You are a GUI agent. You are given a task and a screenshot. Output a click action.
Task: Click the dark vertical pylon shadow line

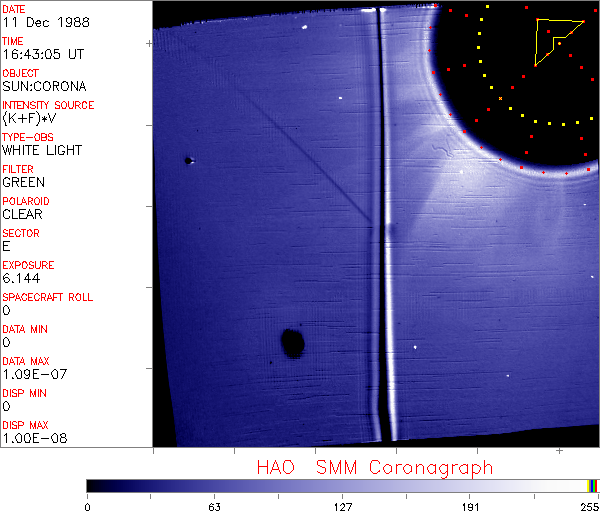[x=383, y=226]
